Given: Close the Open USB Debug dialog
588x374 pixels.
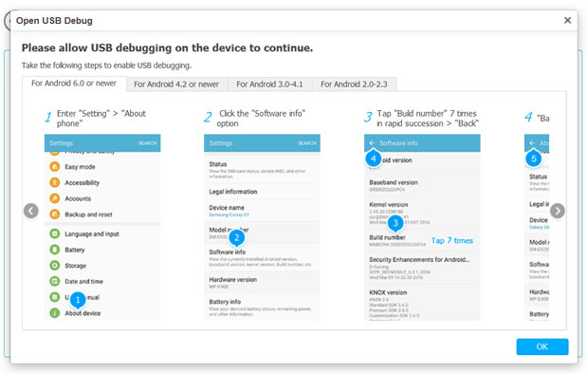Looking at the screenshot, I should 567,20.
